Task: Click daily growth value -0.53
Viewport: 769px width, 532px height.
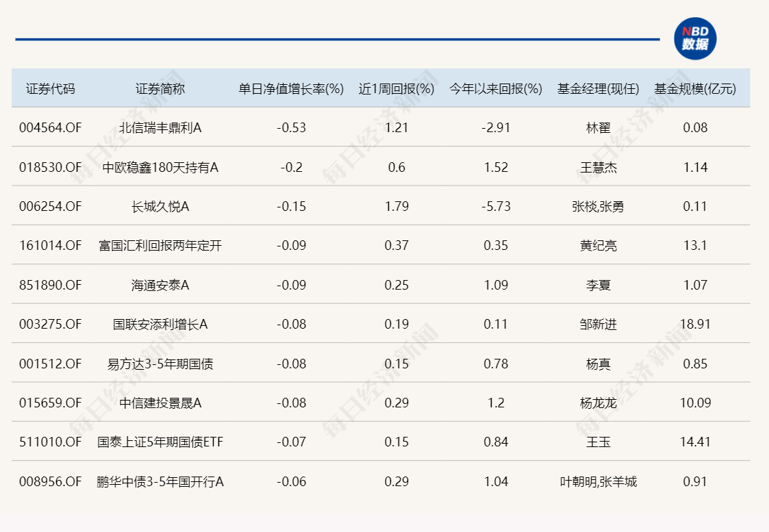Action: pyautogui.click(x=291, y=128)
